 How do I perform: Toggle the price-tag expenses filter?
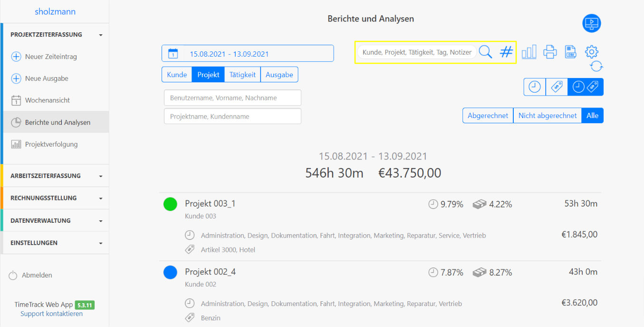tap(556, 87)
